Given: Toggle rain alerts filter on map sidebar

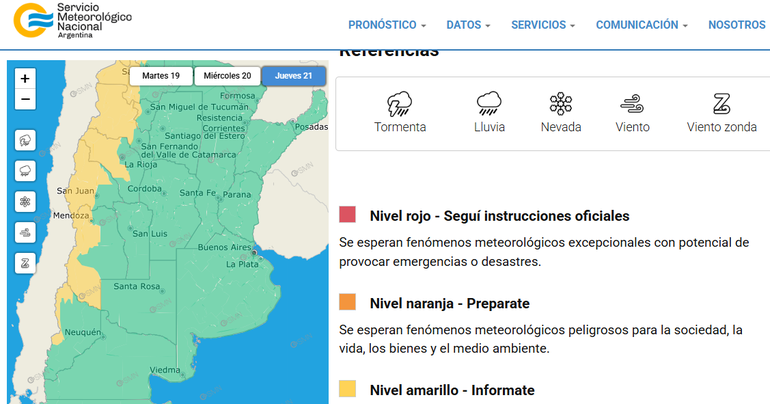Looking at the screenshot, I should point(25,170).
